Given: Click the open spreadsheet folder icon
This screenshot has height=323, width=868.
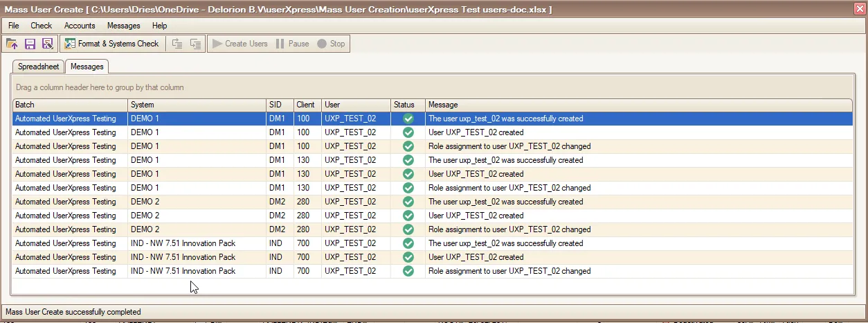Looking at the screenshot, I should [x=12, y=44].
